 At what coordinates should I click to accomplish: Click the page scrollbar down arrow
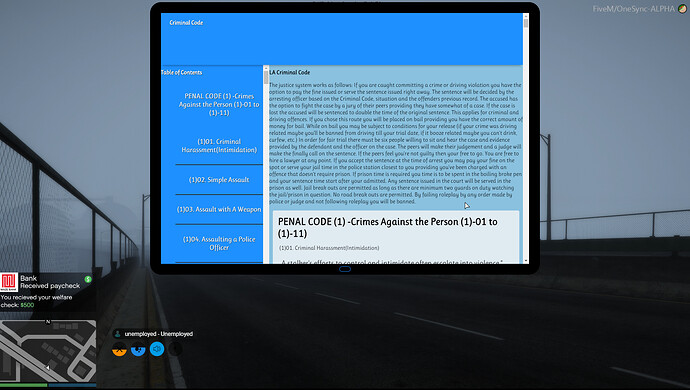click(525, 261)
